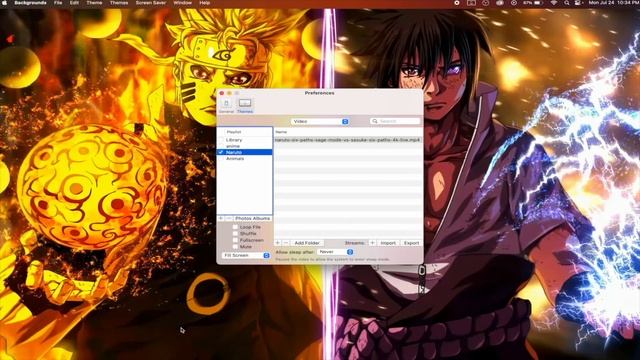Click the Search field in Preferences

[x=395, y=121]
